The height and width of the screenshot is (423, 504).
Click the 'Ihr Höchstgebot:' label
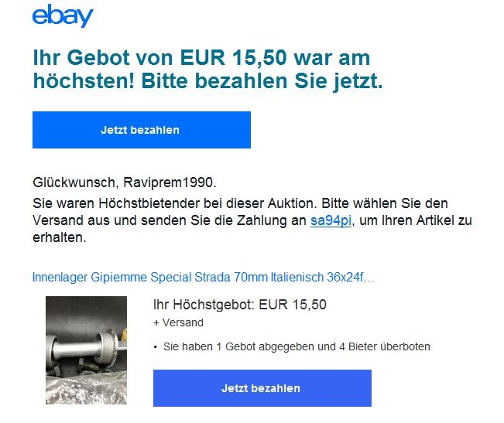204,305
